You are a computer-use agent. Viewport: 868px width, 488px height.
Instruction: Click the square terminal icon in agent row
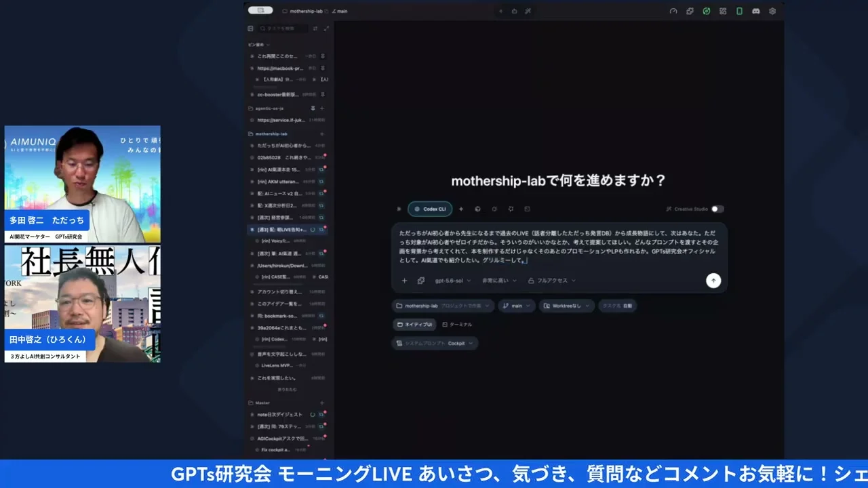tap(527, 209)
